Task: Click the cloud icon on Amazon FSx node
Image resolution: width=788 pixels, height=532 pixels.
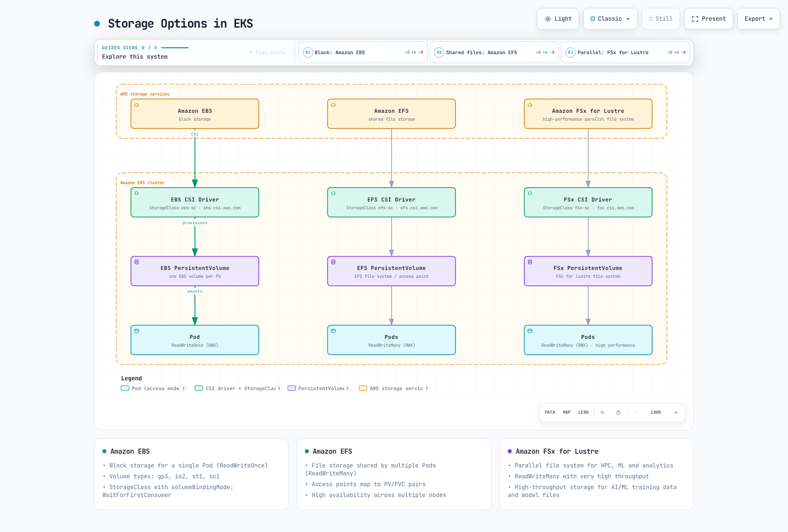Action: pos(530,105)
